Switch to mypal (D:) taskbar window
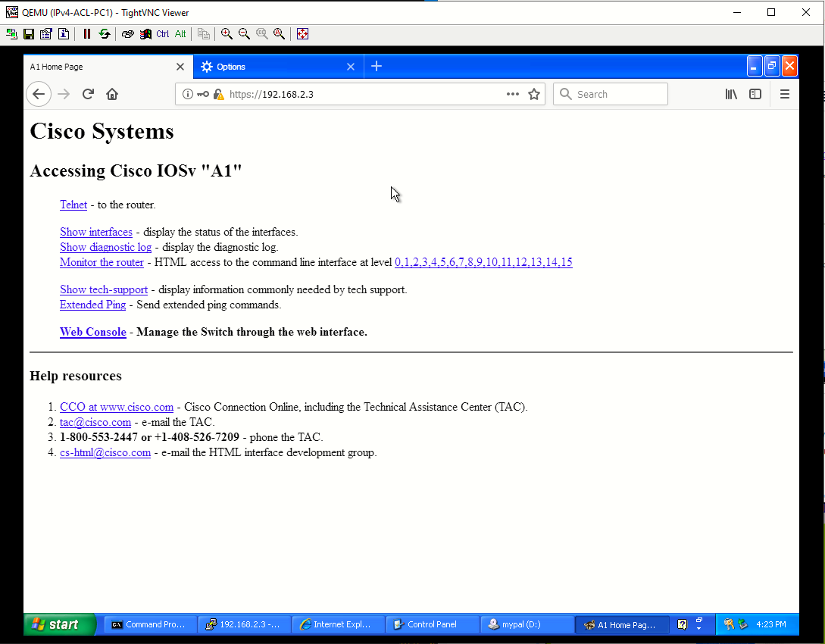Image resolution: width=825 pixels, height=644 pixels. (x=527, y=624)
